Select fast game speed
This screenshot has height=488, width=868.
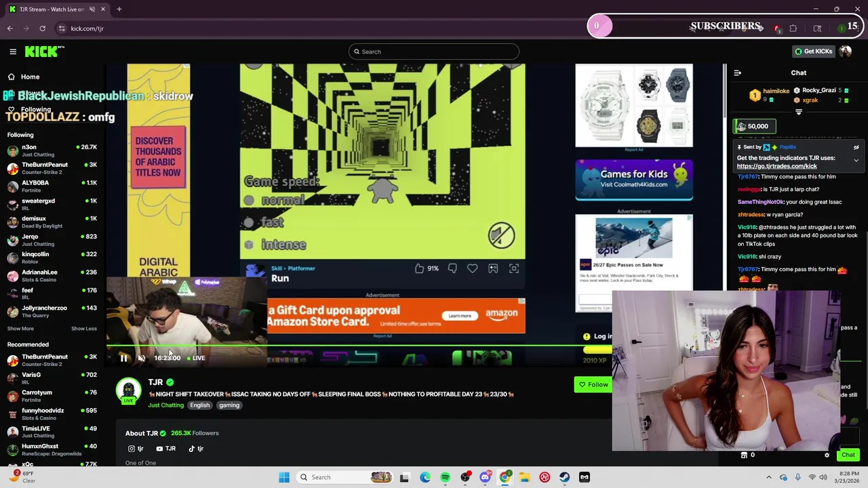(264, 223)
